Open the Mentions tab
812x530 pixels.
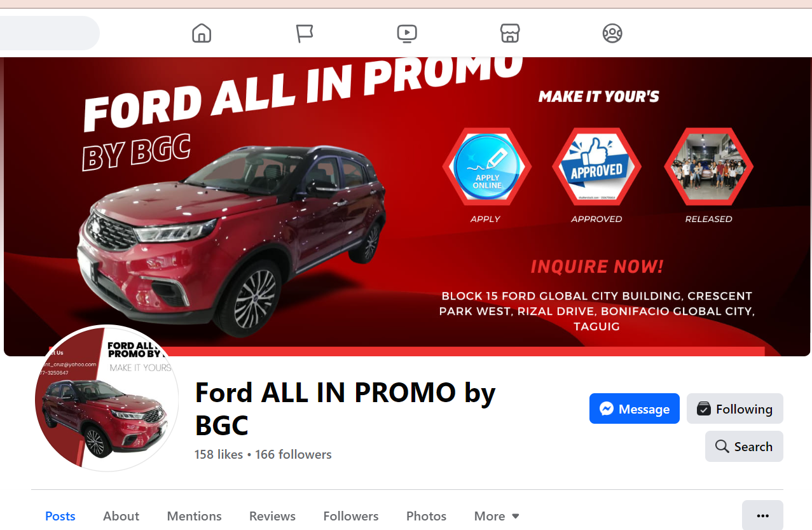point(194,516)
